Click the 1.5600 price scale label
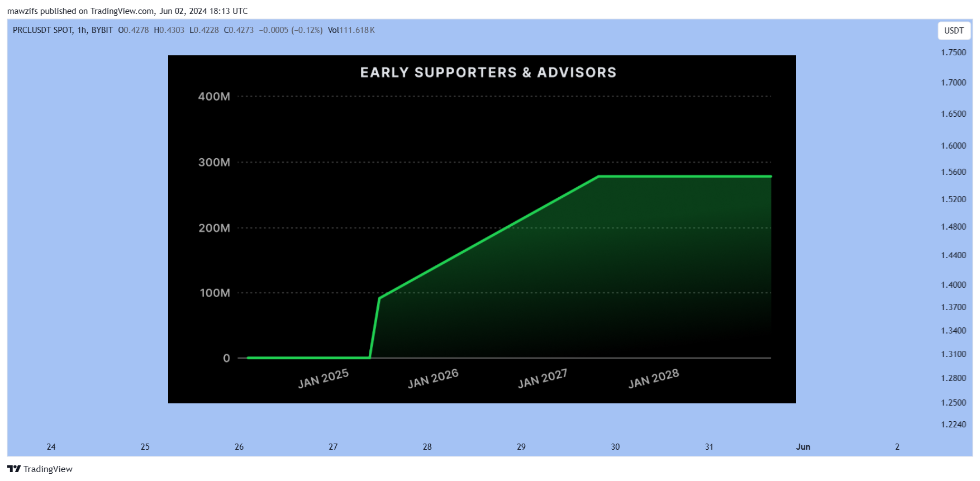980x481 pixels. (954, 172)
